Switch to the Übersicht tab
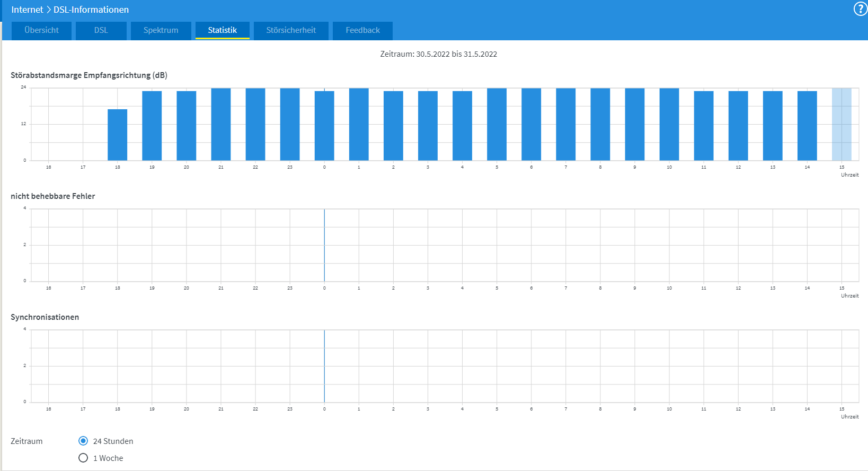The height and width of the screenshot is (471, 868). 41,30
